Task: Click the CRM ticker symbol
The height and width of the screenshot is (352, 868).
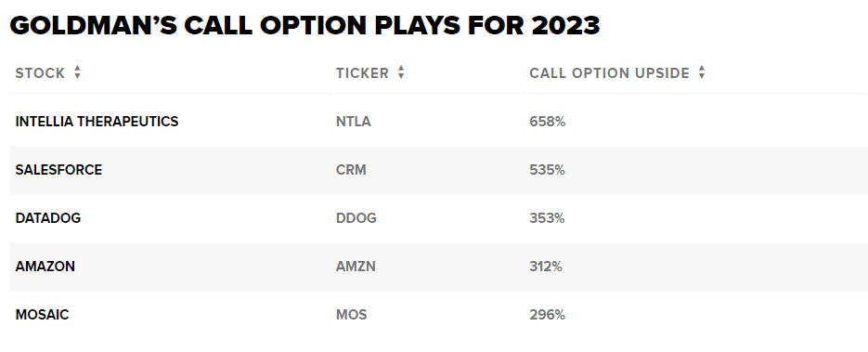Action: (351, 169)
